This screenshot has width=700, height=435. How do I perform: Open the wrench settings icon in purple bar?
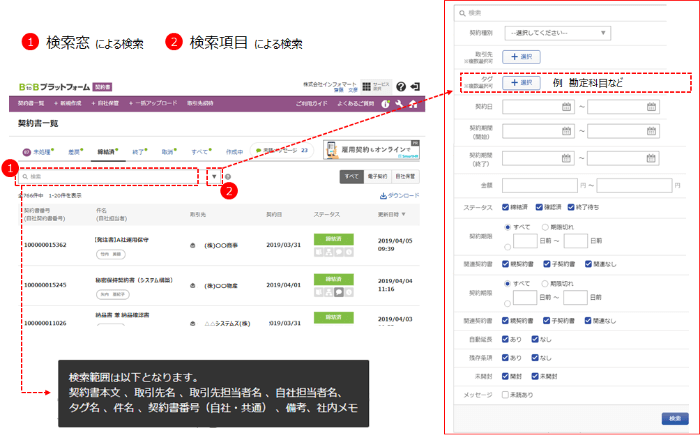click(400, 104)
